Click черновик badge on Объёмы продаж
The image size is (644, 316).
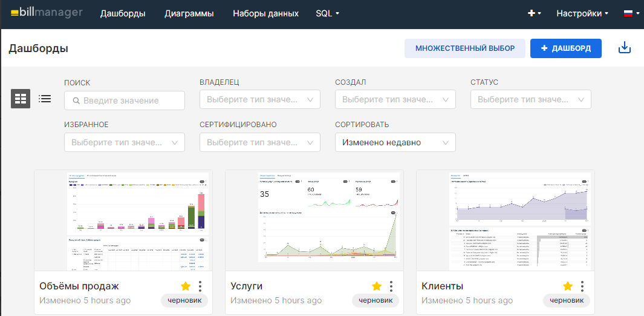click(184, 300)
